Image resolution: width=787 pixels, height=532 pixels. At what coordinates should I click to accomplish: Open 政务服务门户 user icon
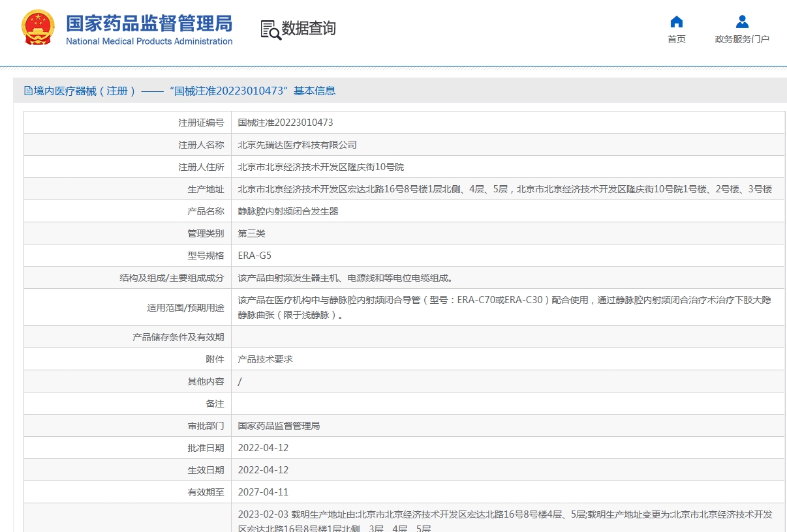click(x=742, y=22)
